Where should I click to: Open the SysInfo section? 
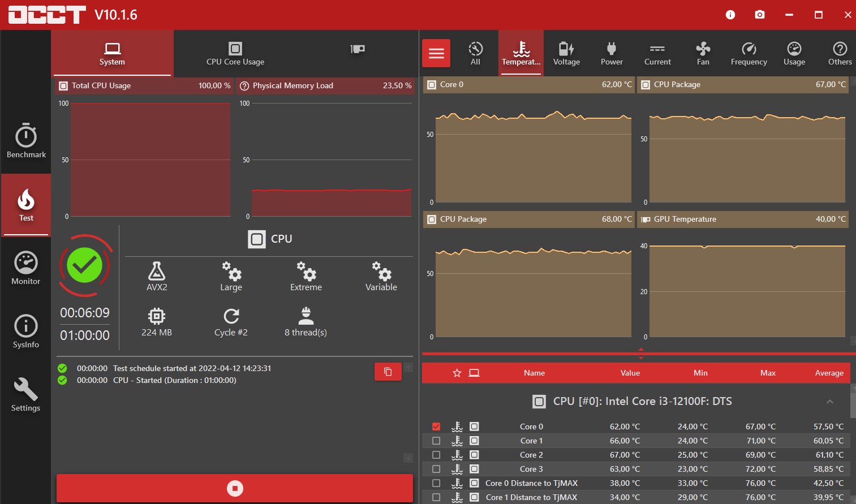click(x=26, y=331)
